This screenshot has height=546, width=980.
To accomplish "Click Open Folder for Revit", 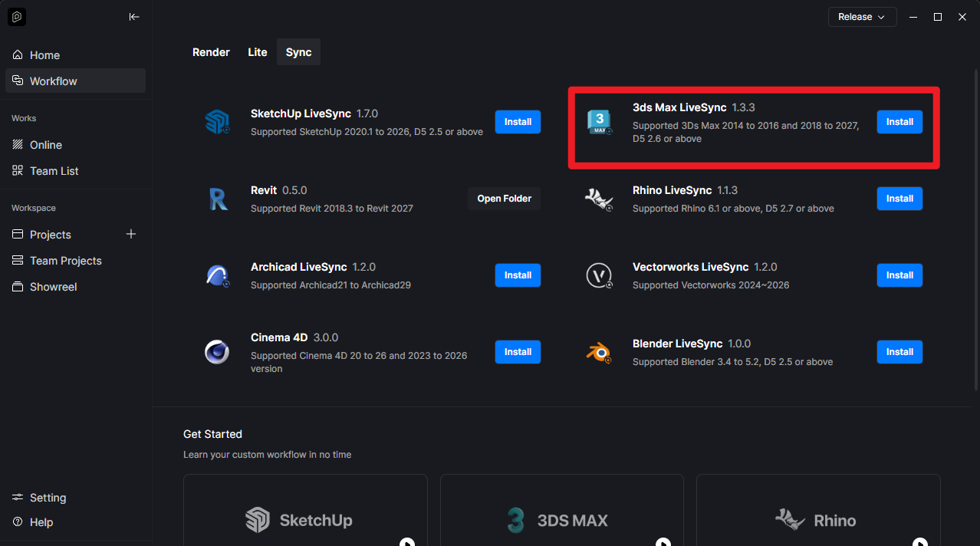I will [504, 199].
